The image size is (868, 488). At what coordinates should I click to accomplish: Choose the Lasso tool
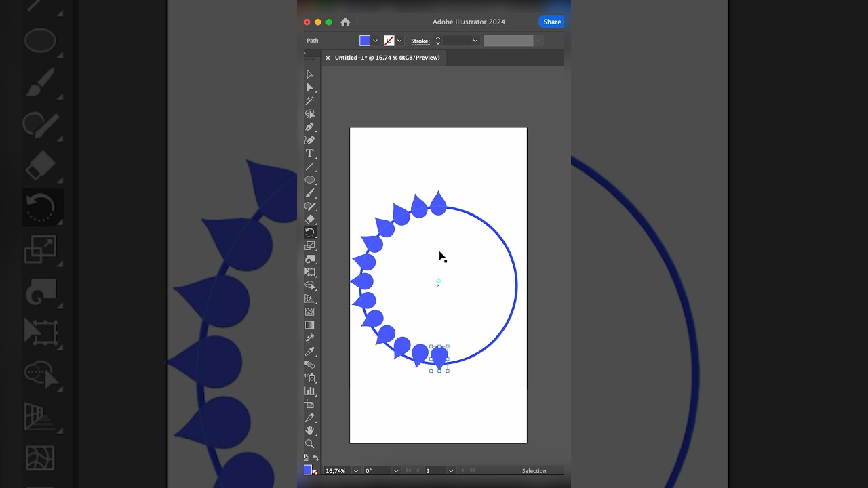(x=310, y=114)
